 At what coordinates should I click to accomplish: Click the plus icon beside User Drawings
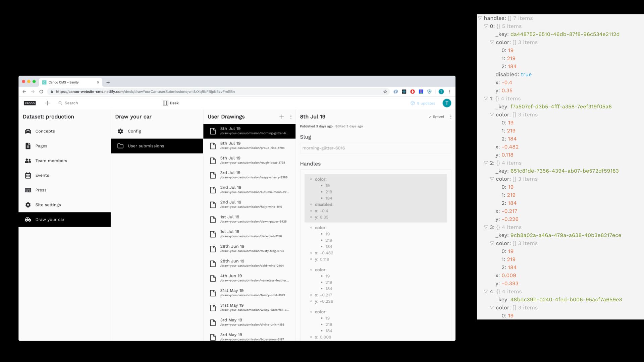coord(281,117)
